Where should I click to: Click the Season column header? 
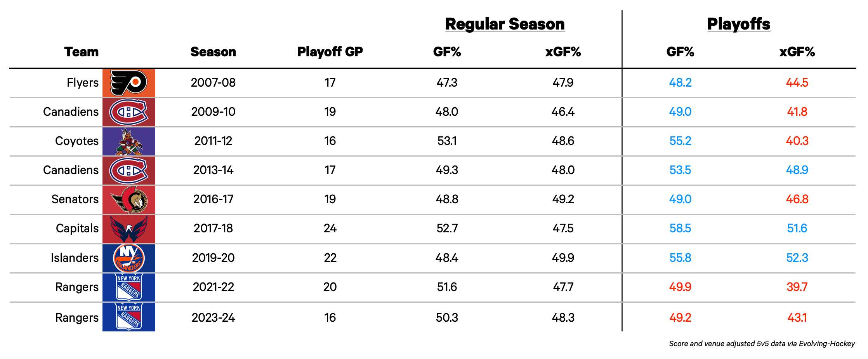(213, 52)
